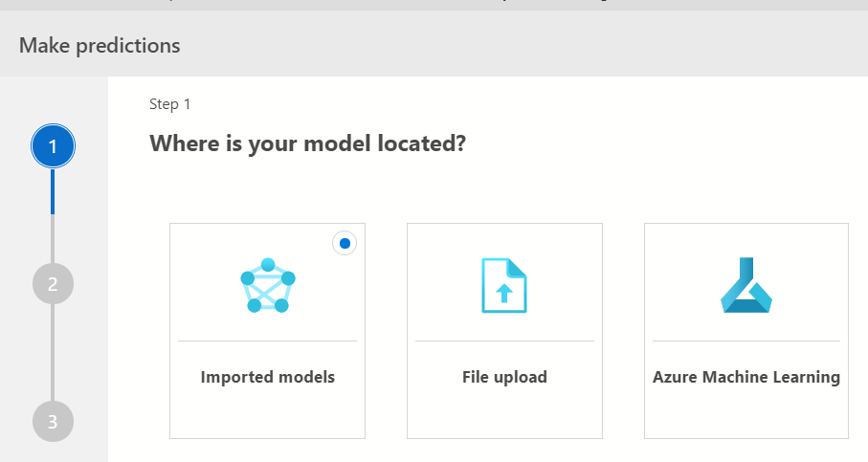Select the File upload document icon

click(x=504, y=285)
